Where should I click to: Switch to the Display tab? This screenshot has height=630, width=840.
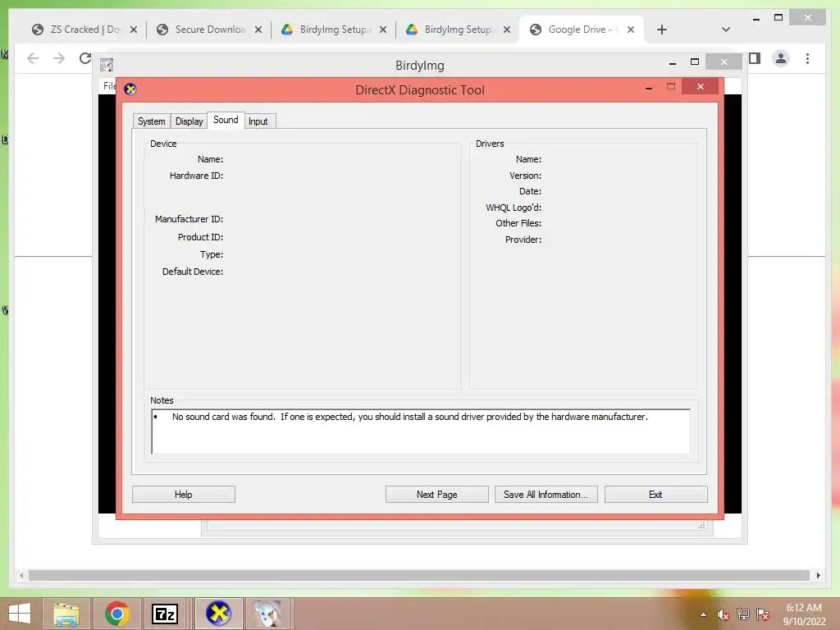point(189,121)
